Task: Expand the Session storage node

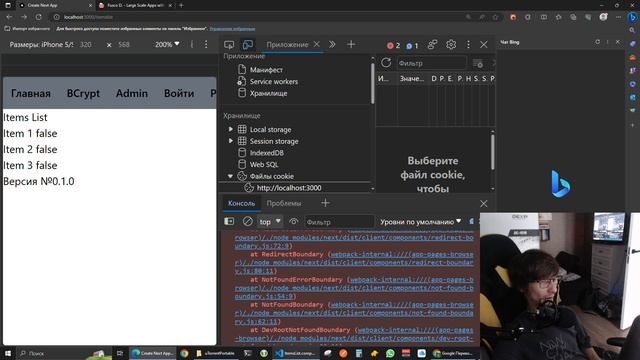Action: [231, 141]
